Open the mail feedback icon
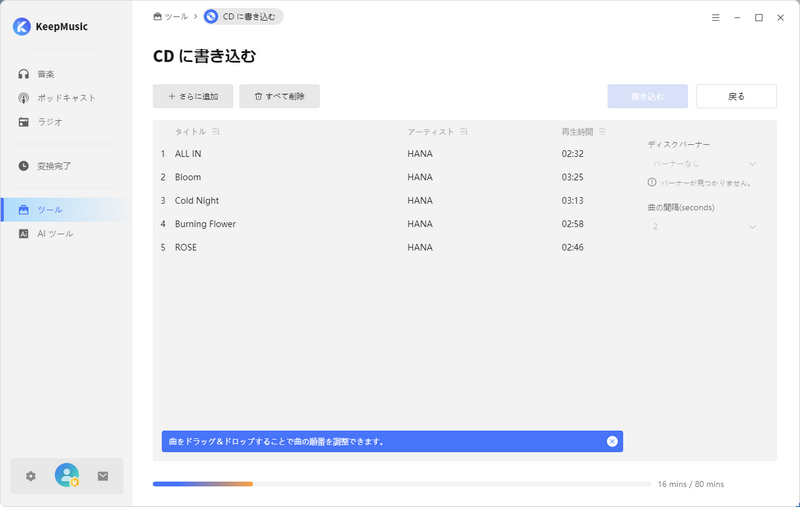 (103, 476)
